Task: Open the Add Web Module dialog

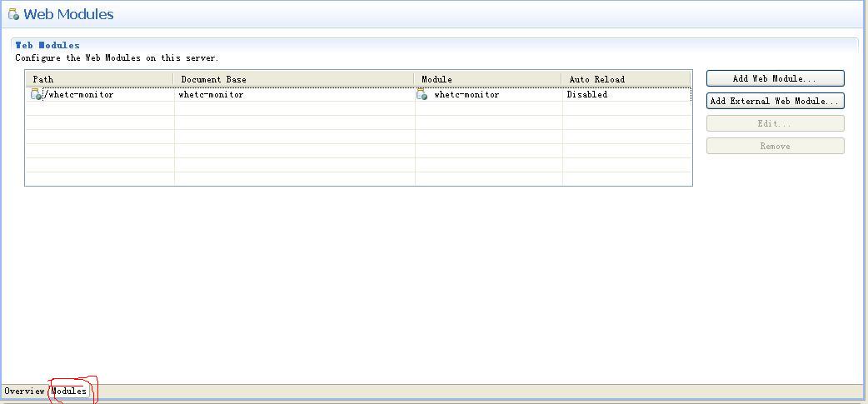Action: [x=775, y=78]
